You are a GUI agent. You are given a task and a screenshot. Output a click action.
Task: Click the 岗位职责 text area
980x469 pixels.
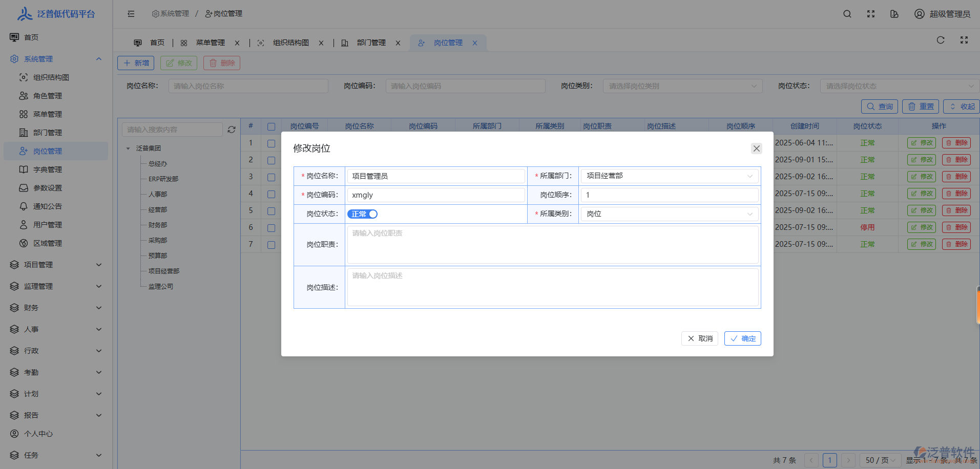[x=552, y=245]
